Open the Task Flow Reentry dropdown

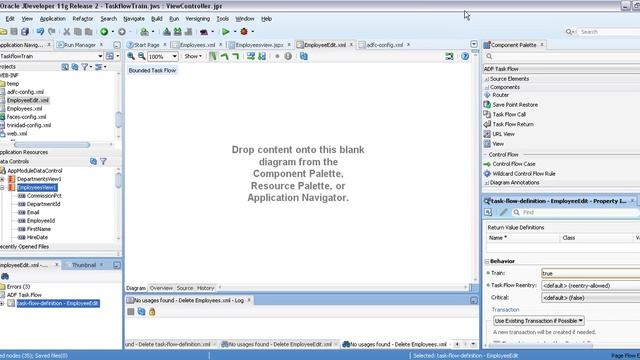click(591, 285)
